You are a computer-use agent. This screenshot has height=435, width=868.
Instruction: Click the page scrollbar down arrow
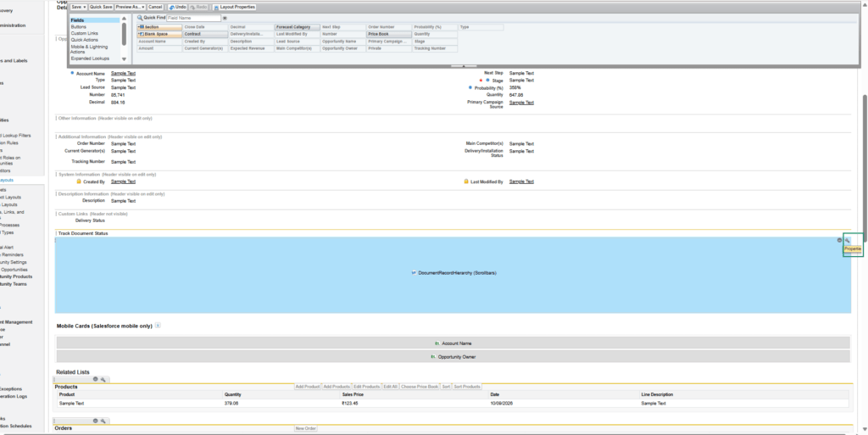(865, 429)
